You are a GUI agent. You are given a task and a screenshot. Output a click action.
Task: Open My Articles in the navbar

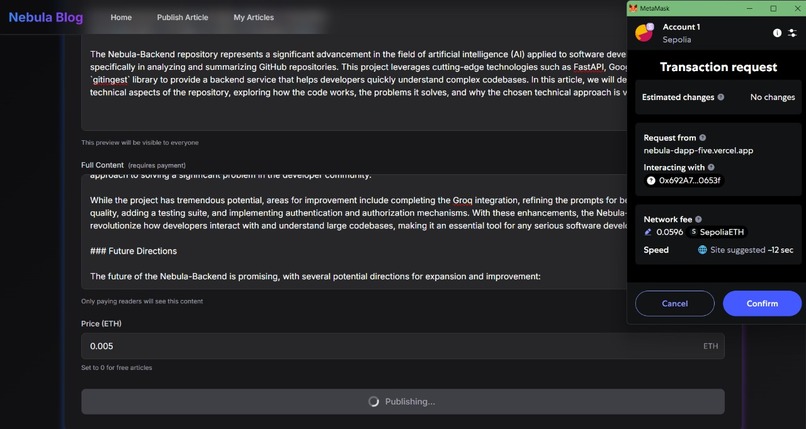pos(253,17)
